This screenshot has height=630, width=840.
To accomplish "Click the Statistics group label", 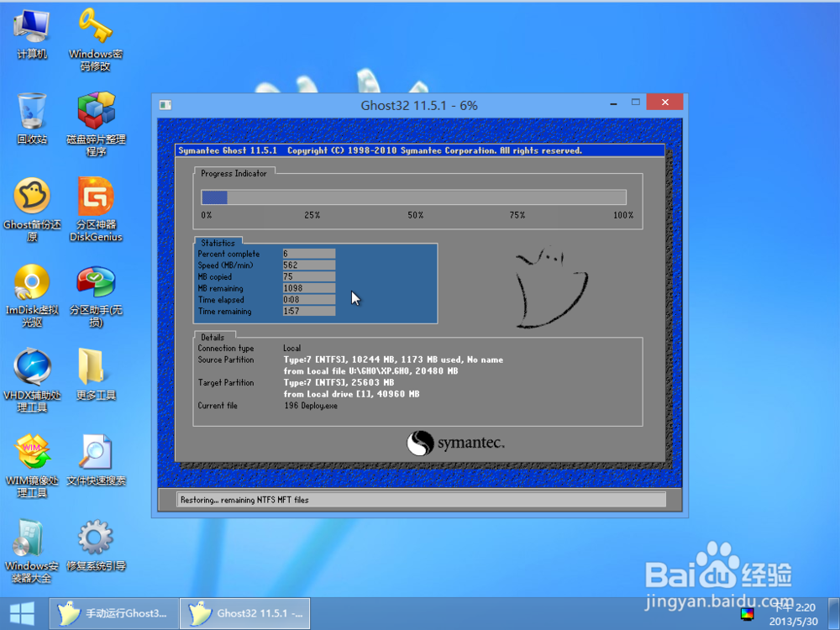I will click(218, 243).
